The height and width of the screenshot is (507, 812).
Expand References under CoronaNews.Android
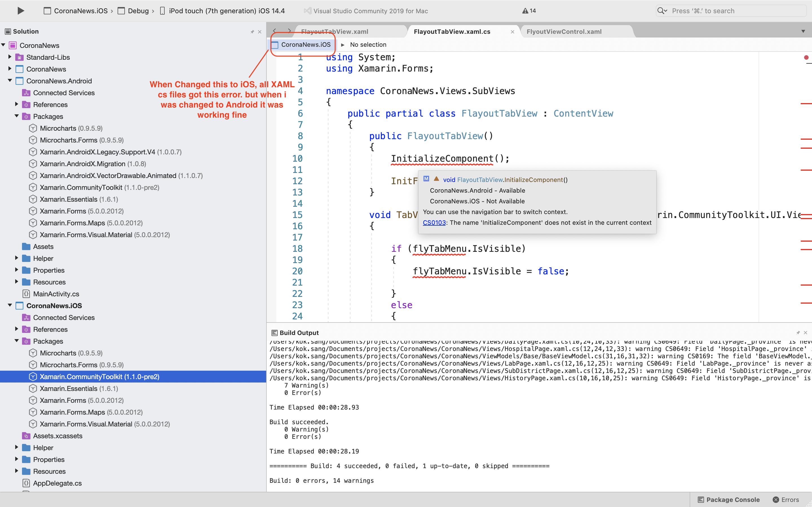pyautogui.click(x=16, y=104)
